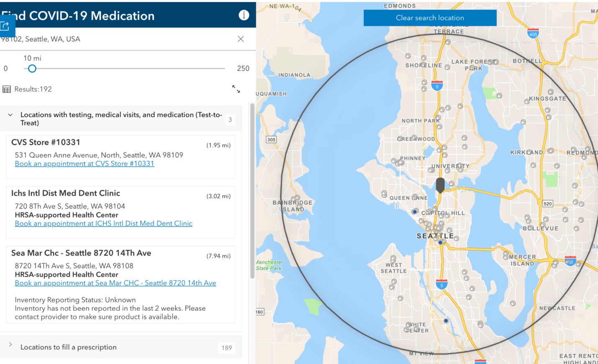Open the results table icon
The image size is (598, 364).
(7, 89)
